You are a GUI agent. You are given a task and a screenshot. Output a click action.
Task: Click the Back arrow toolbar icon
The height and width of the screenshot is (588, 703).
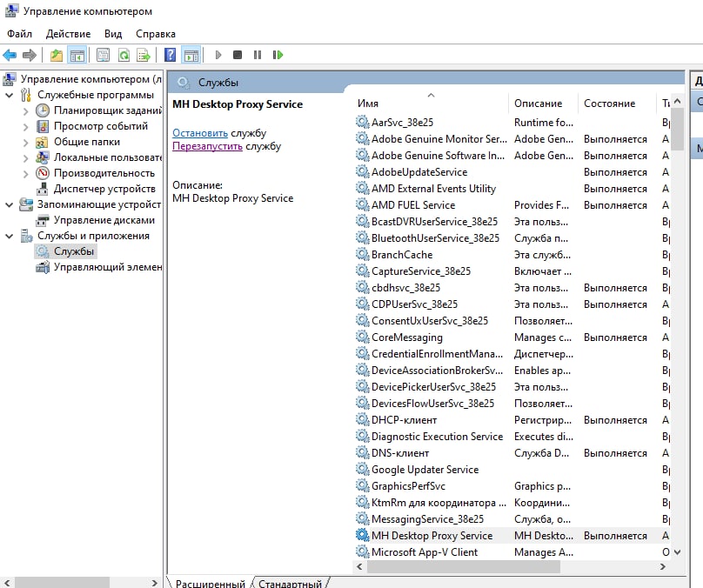click(10, 55)
